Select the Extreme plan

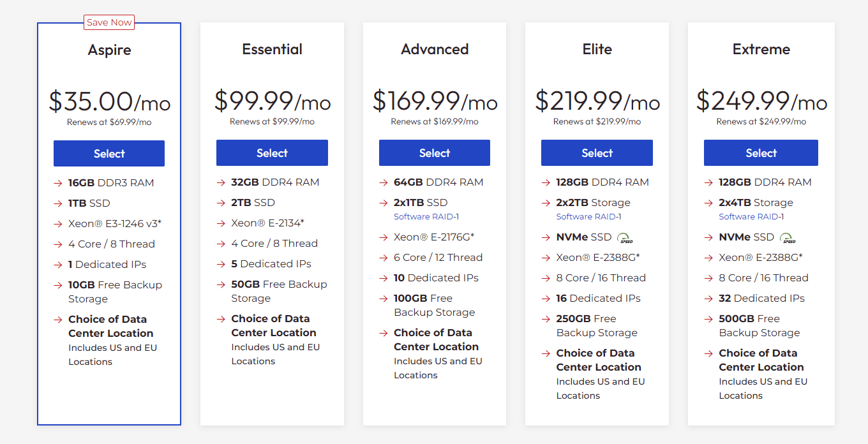[761, 152]
